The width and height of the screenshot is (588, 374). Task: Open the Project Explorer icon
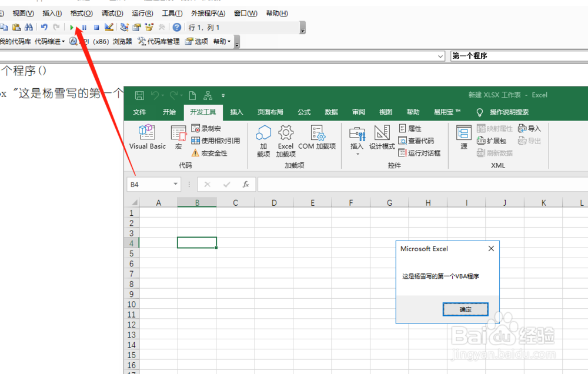pos(125,27)
